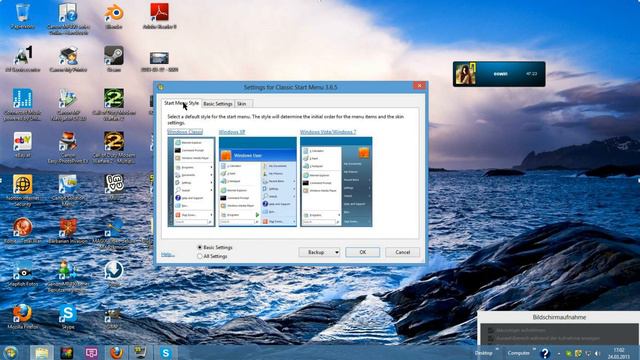The height and width of the screenshot is (360, 640).
Task: Click the Firefox icon on the taskbar
Action: (x=116, y=353)
